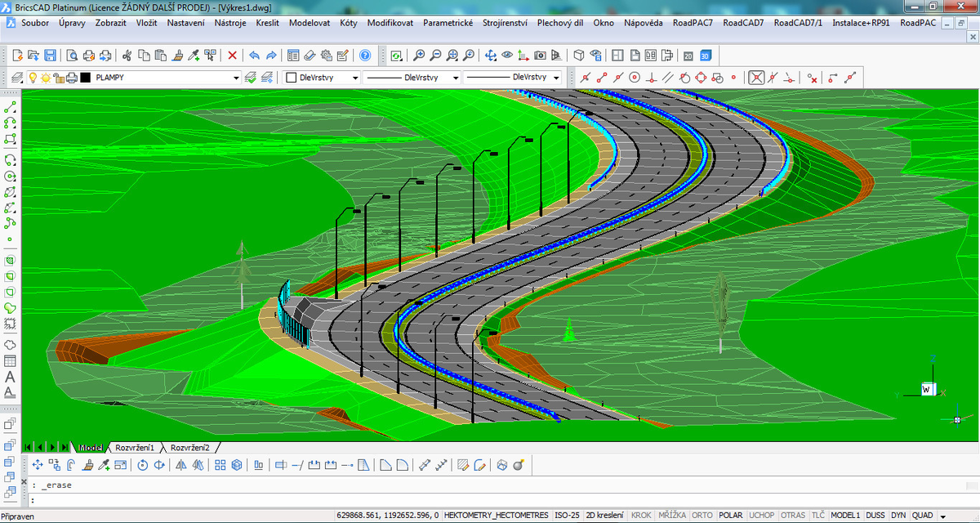
Task: Click the 2D view button
Action: tap(688, 56)
